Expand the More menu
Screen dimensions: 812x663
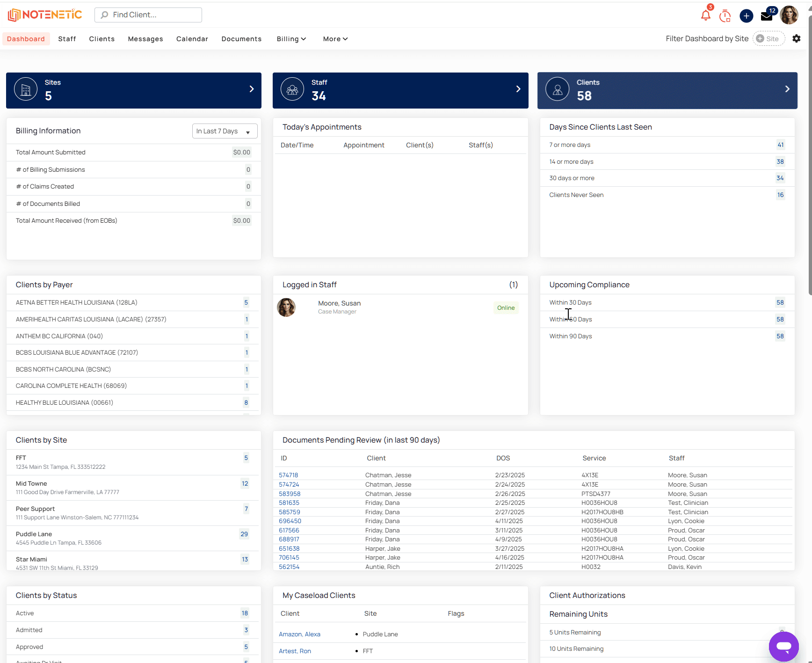pyautogui.click(x=335, y=39)
